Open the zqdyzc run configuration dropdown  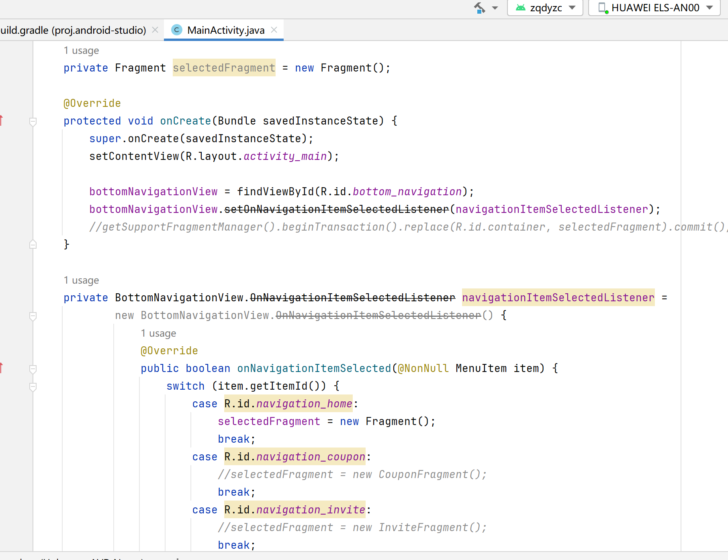pyautogui.click(x=572, y=8)
